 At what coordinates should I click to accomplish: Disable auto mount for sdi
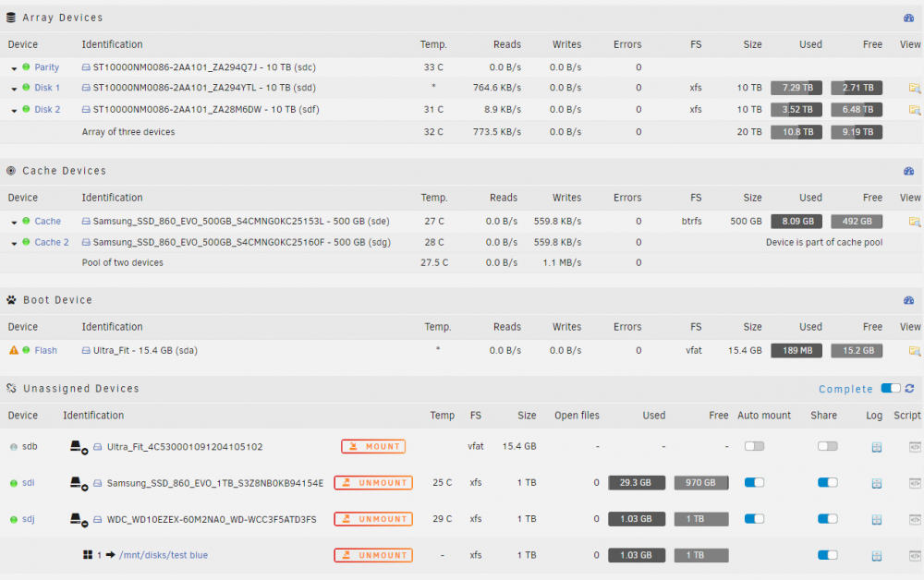[754, 482]
